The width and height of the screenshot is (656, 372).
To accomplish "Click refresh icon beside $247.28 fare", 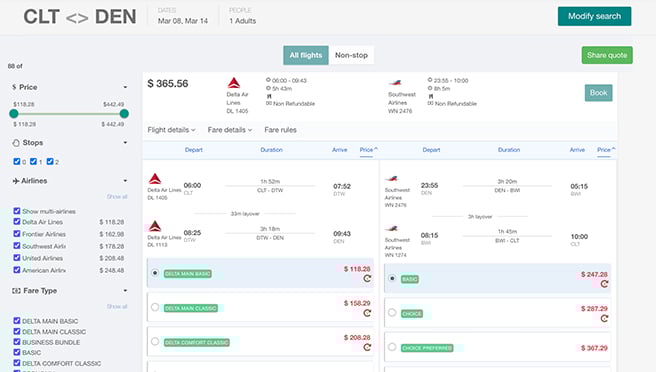I will pyautogui.click(x=604, y=284).
